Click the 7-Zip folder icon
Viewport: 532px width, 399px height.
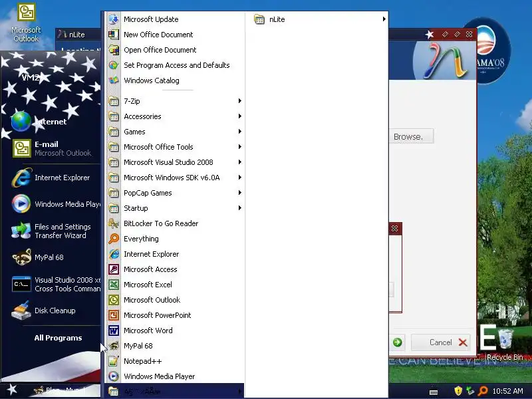pyautogui.click(x=114, y=101)
